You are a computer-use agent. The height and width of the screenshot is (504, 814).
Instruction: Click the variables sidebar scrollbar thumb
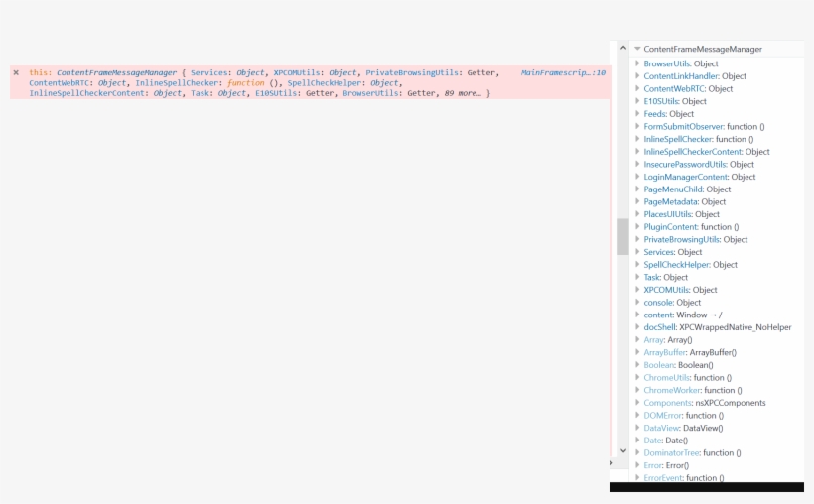coord(623,236)
